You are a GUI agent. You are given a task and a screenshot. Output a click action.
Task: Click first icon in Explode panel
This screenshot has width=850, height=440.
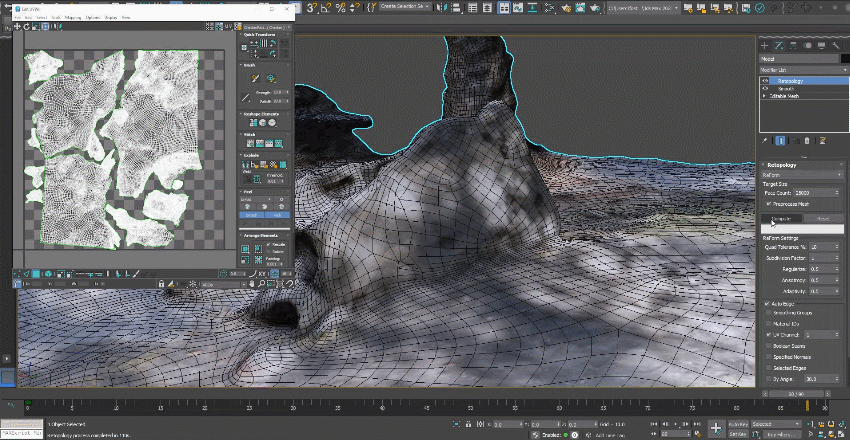point(246,164)
